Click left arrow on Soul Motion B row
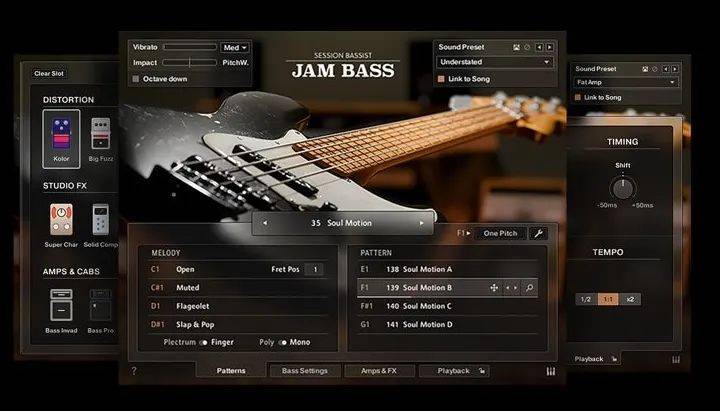The height and width of the screenshot is (411, 720). coord(507,288)
